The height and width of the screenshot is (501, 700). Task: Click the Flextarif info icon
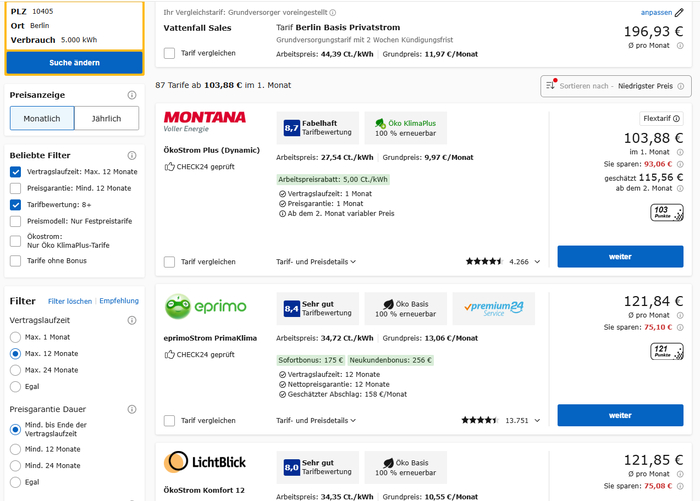point(676,119)
